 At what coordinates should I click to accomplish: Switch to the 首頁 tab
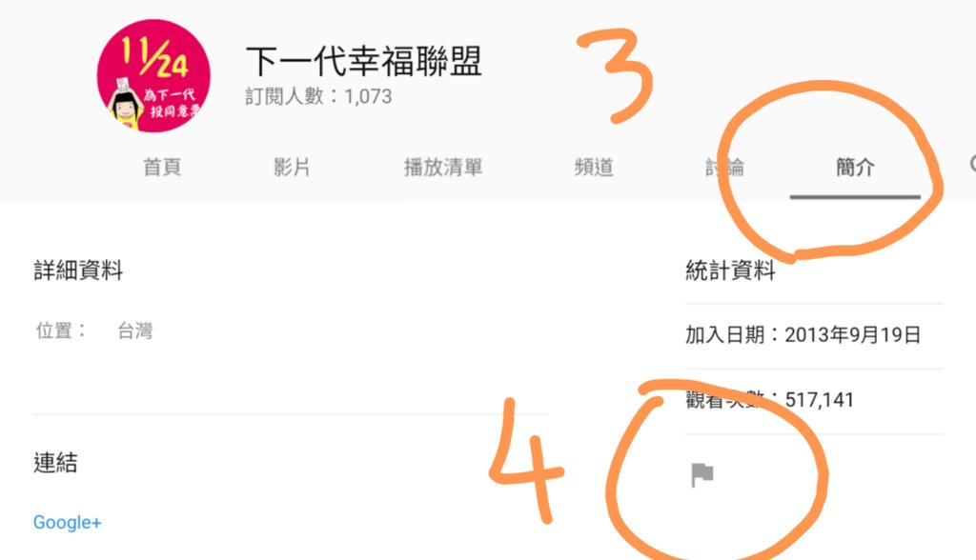pyautogui.click(x=162, y=168)
